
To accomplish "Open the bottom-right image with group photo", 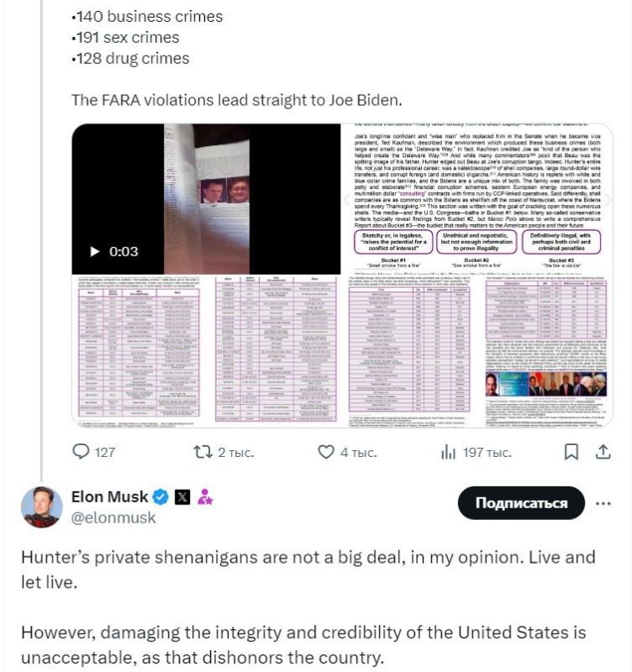I will click(x=477, y=350).
